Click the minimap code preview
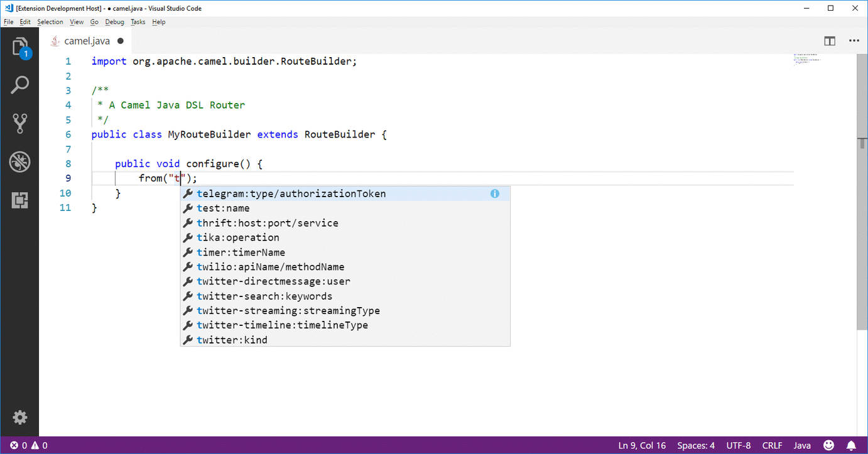The height and width of the screenshot is (454, 868). [x=807, y=58]
